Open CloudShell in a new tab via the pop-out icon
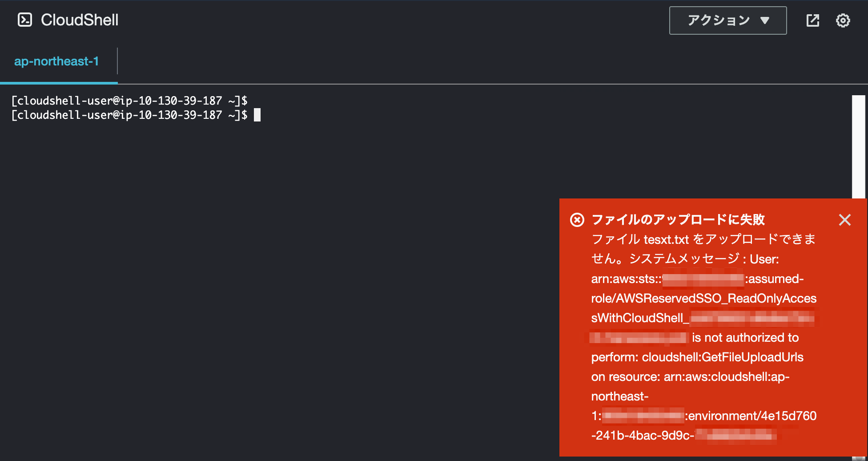 (x=812, y=20)
